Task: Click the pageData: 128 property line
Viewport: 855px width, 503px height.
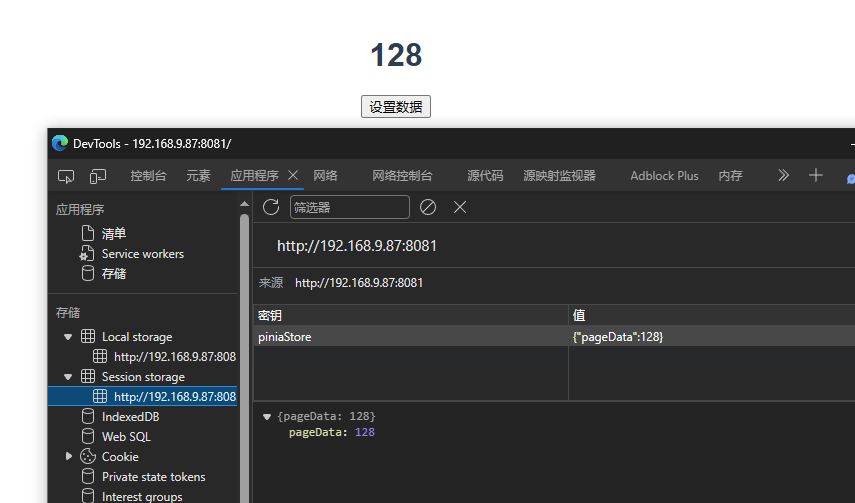Action: (332, 432)
